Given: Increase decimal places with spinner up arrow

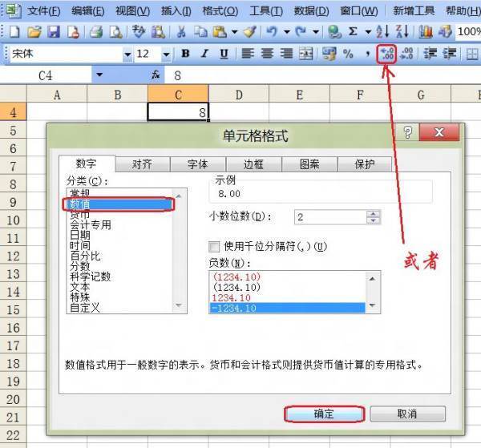Looking at the screenshot, I should coord(374,214).
